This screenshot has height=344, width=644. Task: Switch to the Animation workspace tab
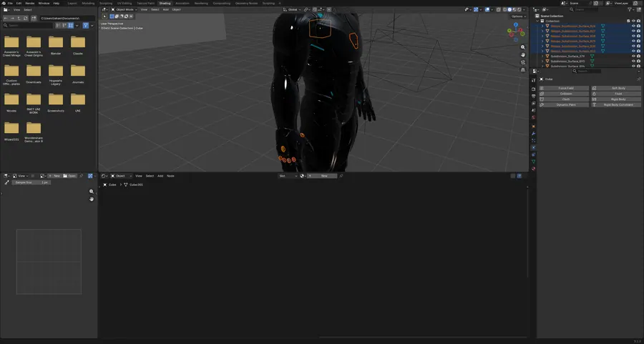pyautogui.click(x=182, y=4)
